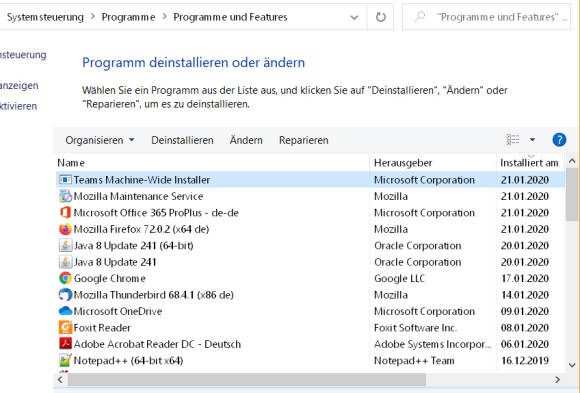Click the horizontal scrollbar thumb
580x393 pixels.
tap(247, 380)
